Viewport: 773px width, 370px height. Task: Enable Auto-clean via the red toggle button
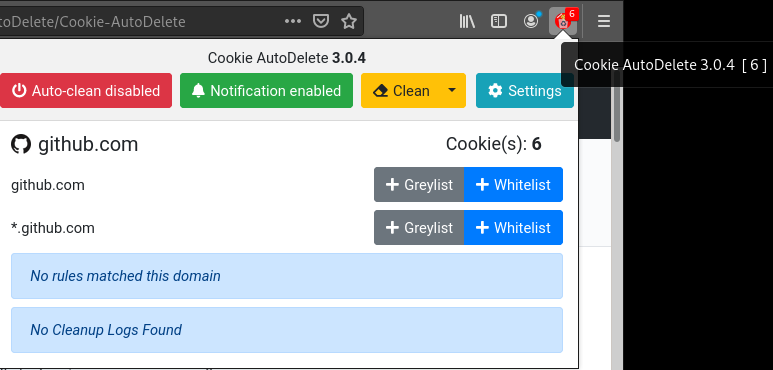click(86, 91)
